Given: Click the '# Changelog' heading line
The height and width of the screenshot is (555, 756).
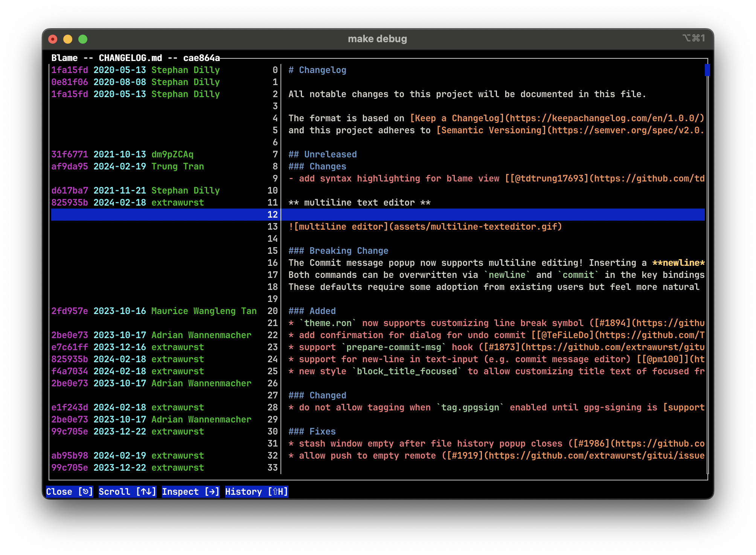Looking at the screenshot, I should pyautogui.click(x=317, y=70).
